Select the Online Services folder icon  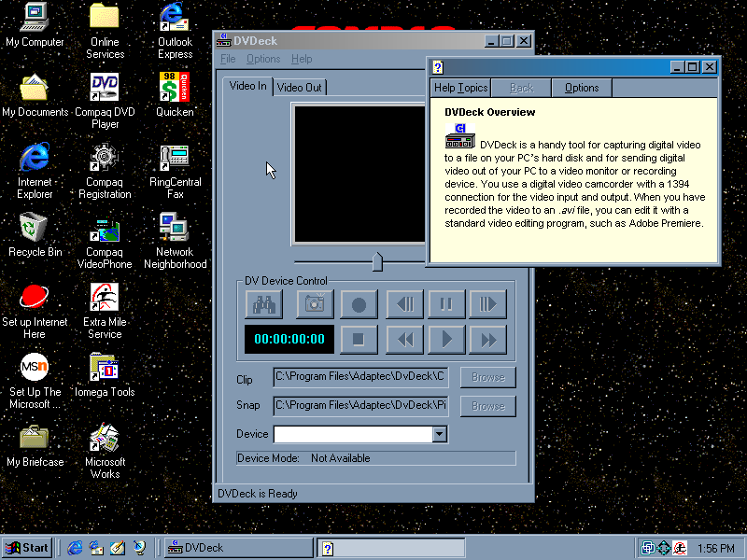pyautogui.click(x=105, y=31)
